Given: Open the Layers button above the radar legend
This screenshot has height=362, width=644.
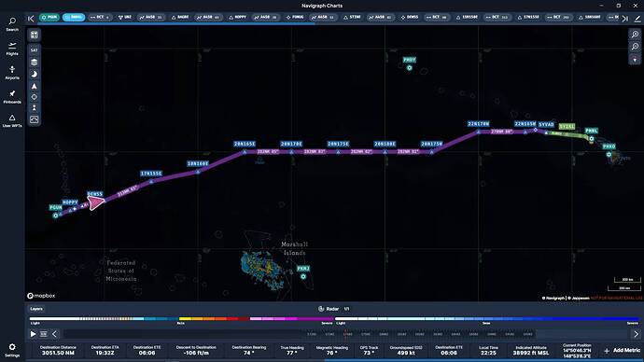Looking at the screenshot, I should tap(36, 309).
